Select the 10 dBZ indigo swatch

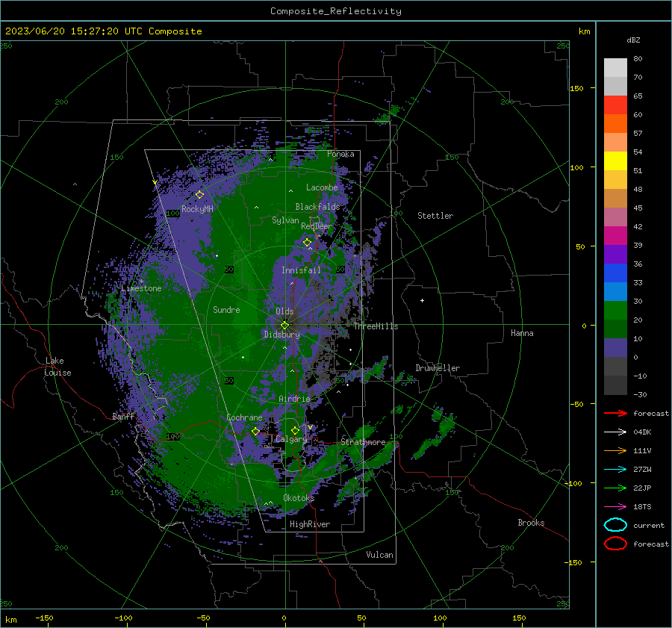615,347
